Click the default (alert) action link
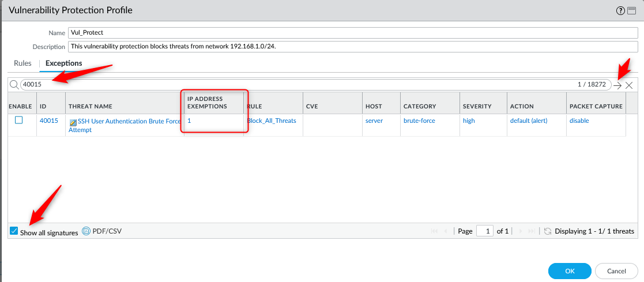Viewport: 644px width, 282px height. [528, 121]
